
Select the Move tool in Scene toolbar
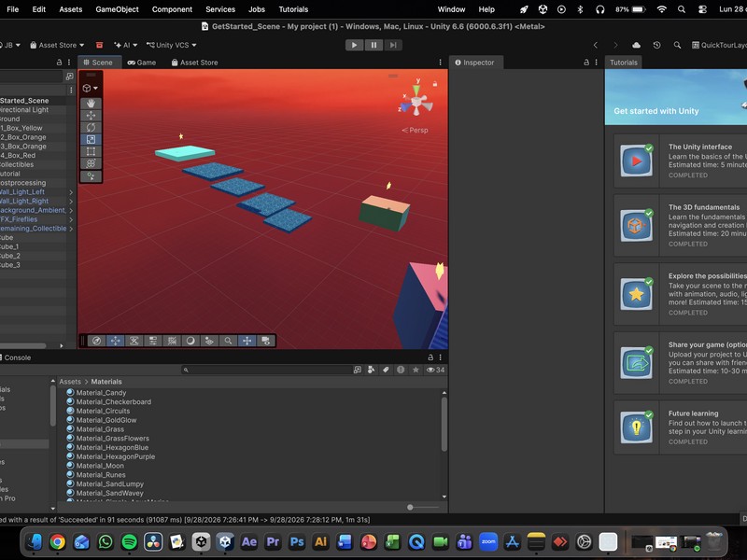click(x=91, y=115)
